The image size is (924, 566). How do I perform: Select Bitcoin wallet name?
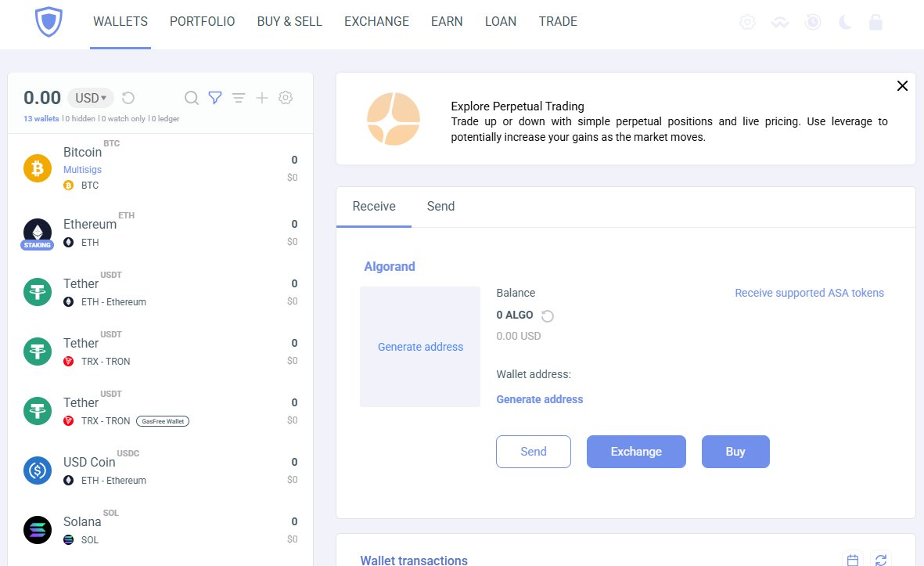[82, 152]
